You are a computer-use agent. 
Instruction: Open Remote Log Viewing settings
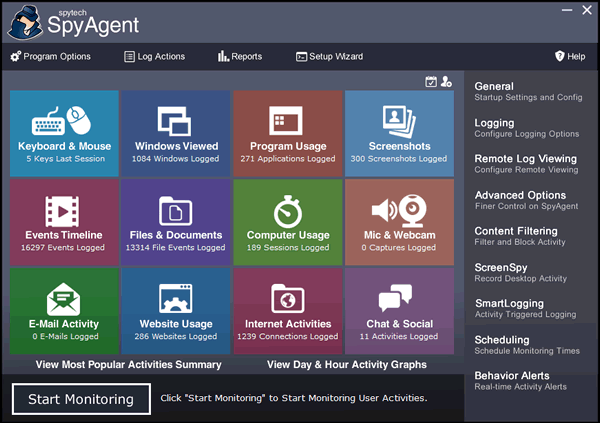(527, 164)
